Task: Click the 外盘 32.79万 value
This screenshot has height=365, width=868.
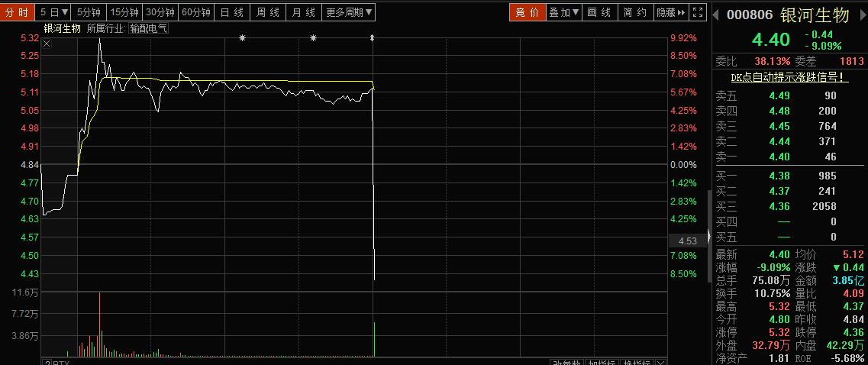Action: click(x=771, y=346)
